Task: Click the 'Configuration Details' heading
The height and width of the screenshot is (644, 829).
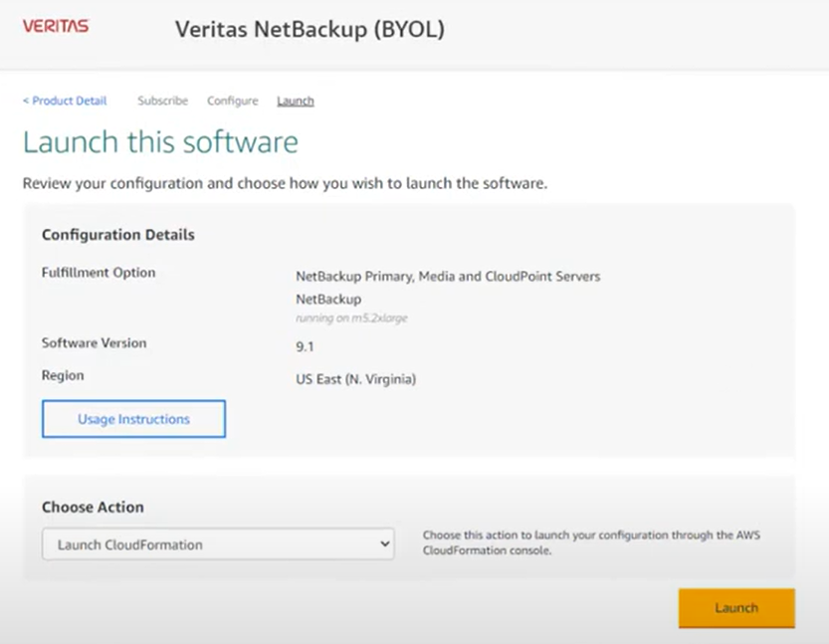Action: (118, 234)
